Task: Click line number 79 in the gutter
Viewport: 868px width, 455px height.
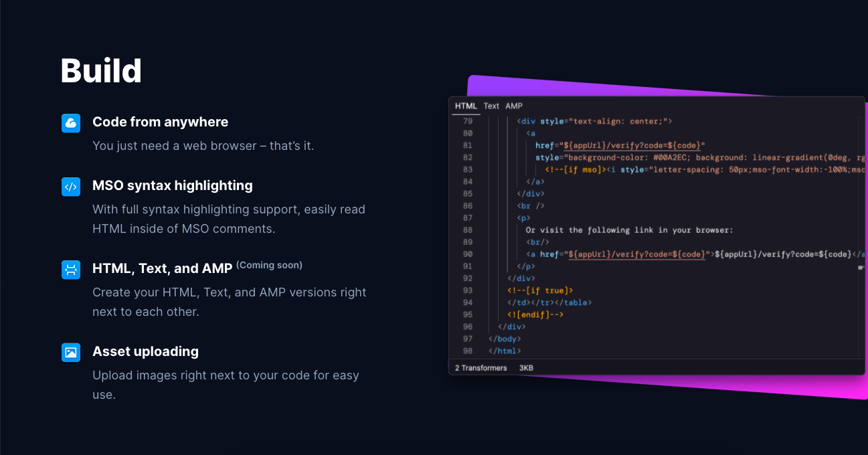Action: 467,121
